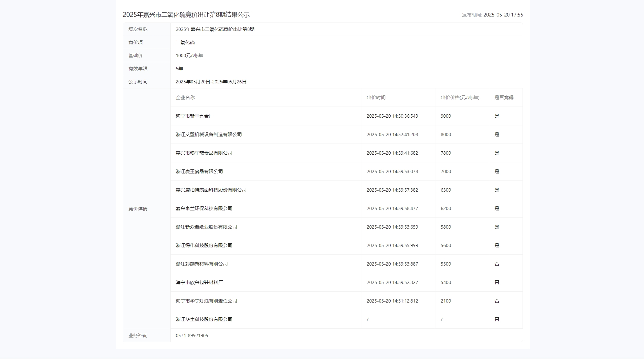Select company 浙江麦王食品有限公司
This screenshot has width=644, height=359.
(x=199, y=171)
